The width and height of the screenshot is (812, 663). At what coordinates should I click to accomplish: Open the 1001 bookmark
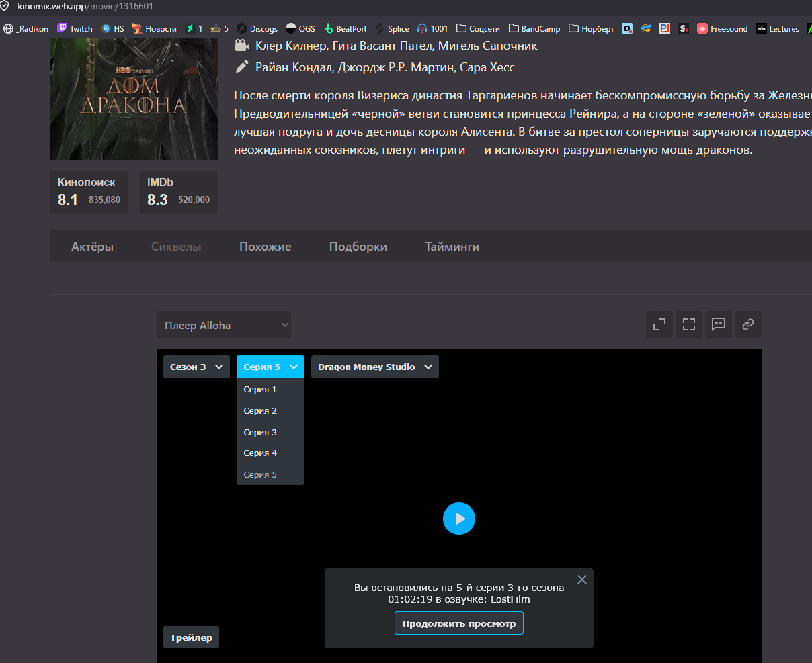point(432,28)
